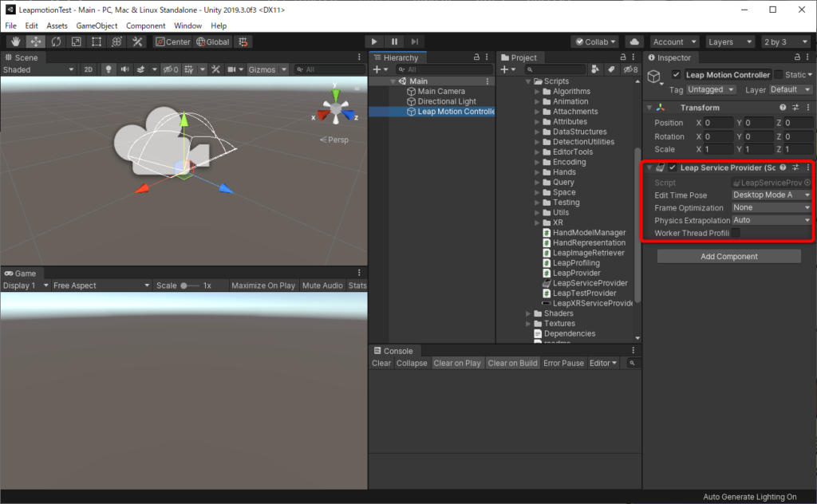Open the Component menu
This screenshot has width=817, height=504.
click(x=145, y=26)
